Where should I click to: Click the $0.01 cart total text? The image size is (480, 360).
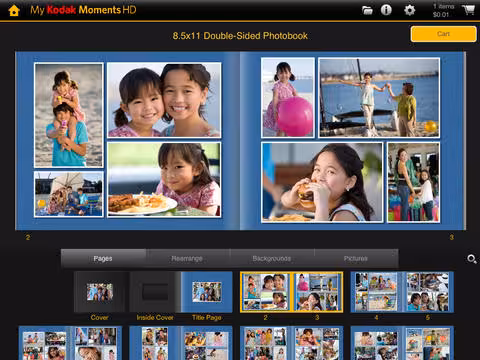[x=441, y=15]
